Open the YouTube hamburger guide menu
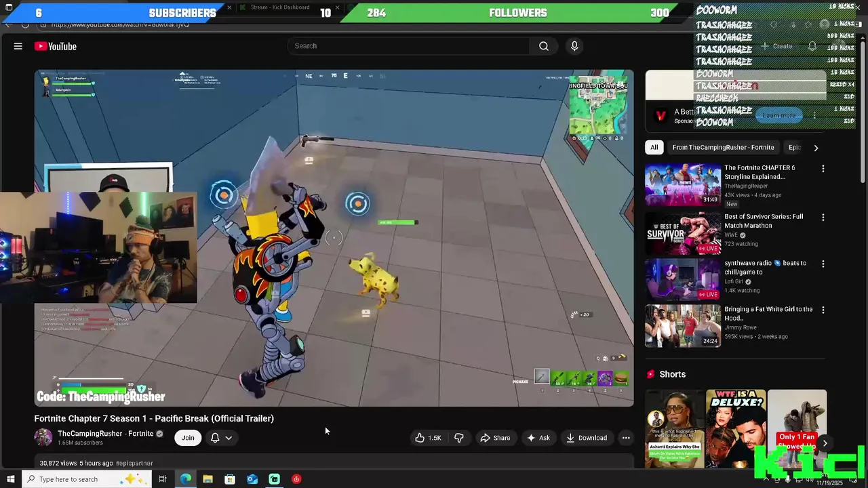This screenshot has height=488, width=868. pyautogui.click(x=18, y=46)
